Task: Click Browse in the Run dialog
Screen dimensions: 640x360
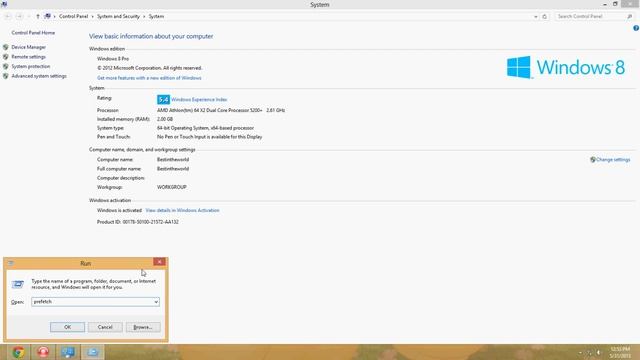Action: 143,327
